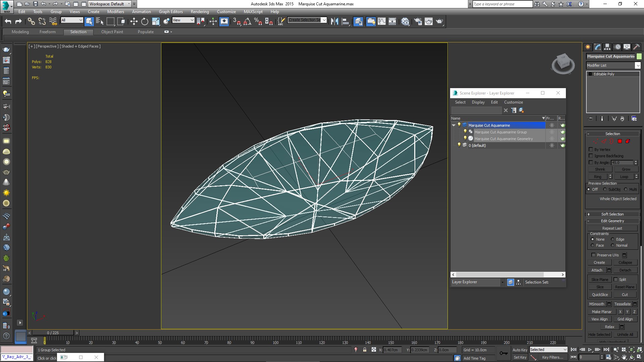The width and height of the screenshot is (644, 362).
Task: Expand the Soft Selection rollout
Action: point(612,214)
